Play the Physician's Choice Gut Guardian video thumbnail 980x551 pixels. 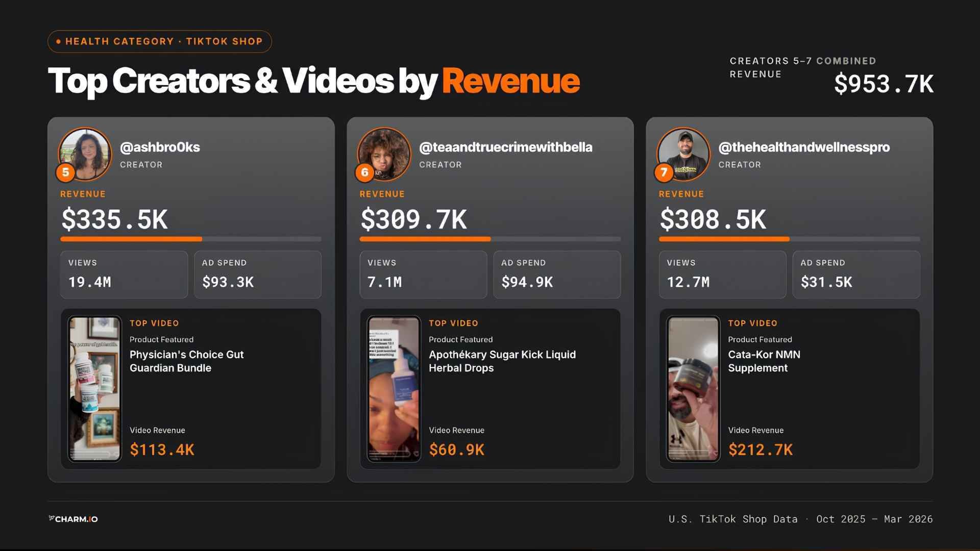point(94,389)
